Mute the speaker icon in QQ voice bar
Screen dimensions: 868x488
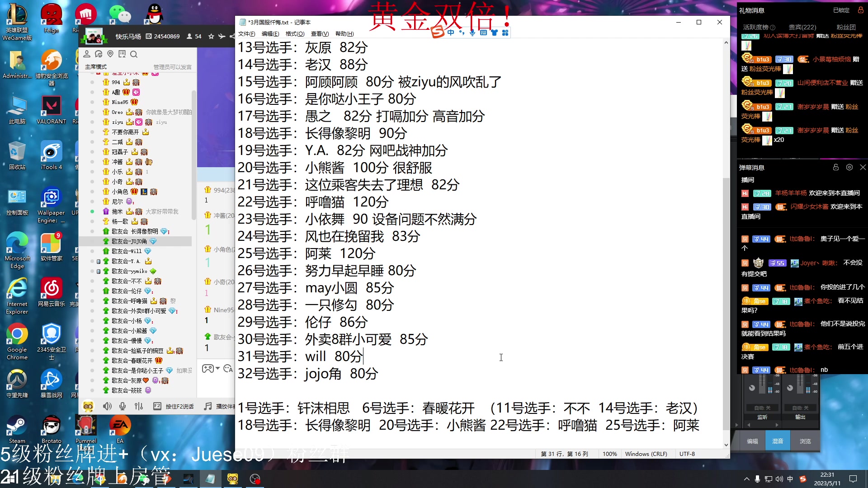click(x=107, y=406)
